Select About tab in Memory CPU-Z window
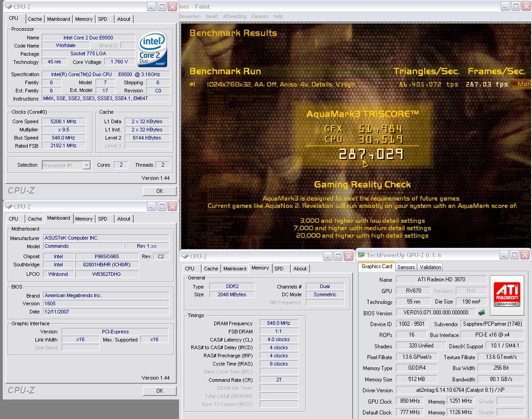This screenshot has height=419, width=532. (300, 268)
